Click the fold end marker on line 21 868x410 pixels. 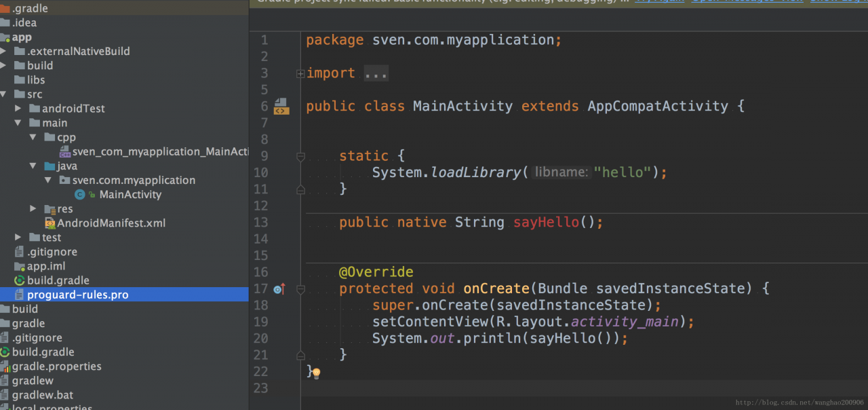click(x=300, y=355)
